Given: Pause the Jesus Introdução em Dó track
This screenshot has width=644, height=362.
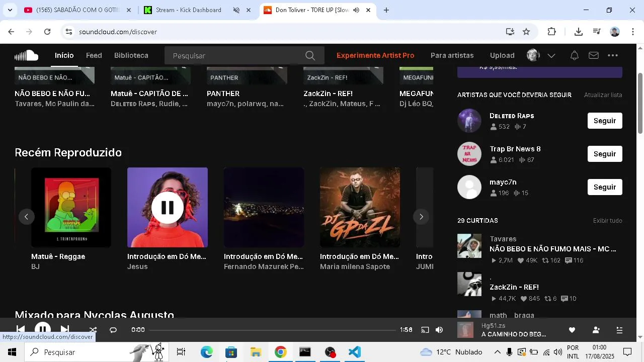Looking at the screenshot, I should tap(168, 207).
